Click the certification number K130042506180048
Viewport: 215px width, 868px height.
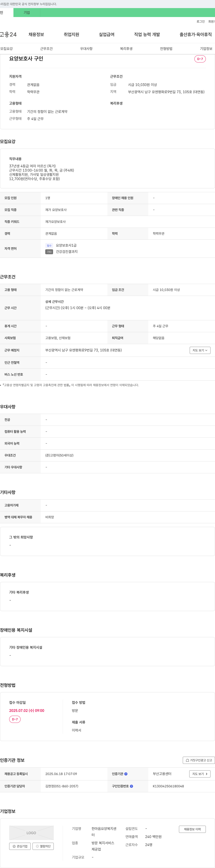[168, 786]
